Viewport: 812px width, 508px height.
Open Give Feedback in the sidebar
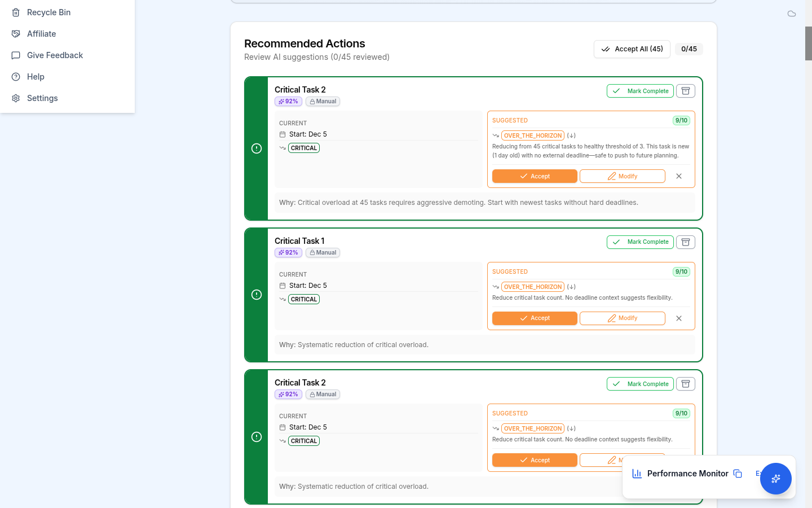[55, 55]
